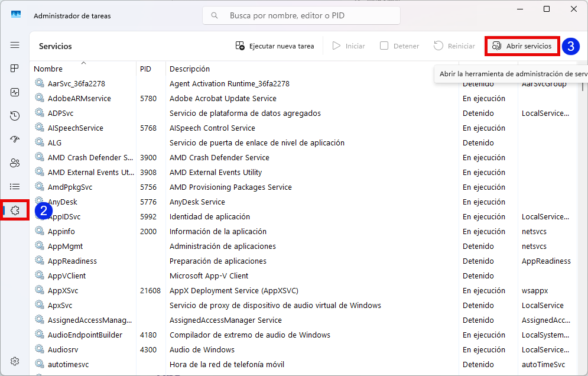Viewport: 588px width, 376px height.
Task: Click Hora de la red de telefonía móvil
Action: tap(227, 364)
